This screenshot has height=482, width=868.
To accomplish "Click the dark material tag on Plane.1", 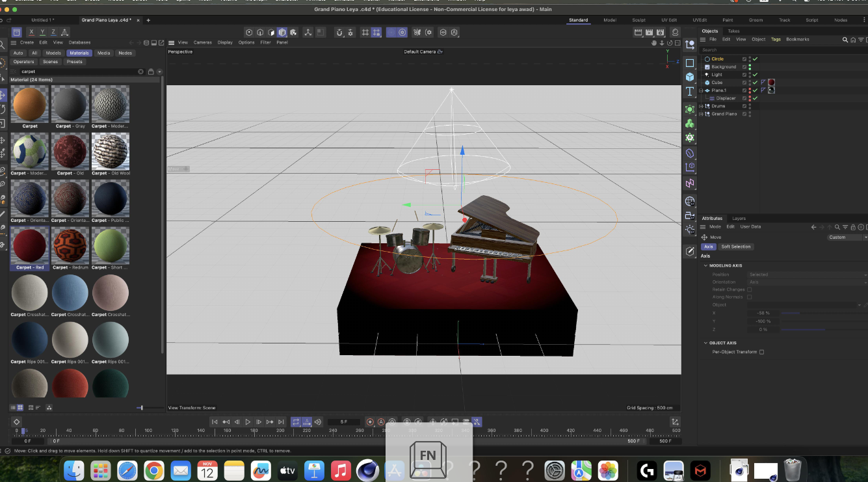I will [x=771, y=90].
